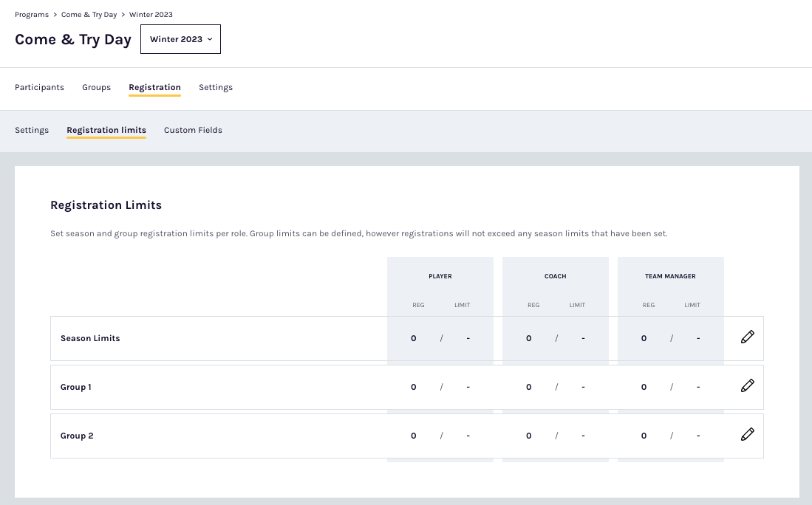Select the Registration limits sub-tab
This screenshot has width=812, height=505.
pos(106,130)
